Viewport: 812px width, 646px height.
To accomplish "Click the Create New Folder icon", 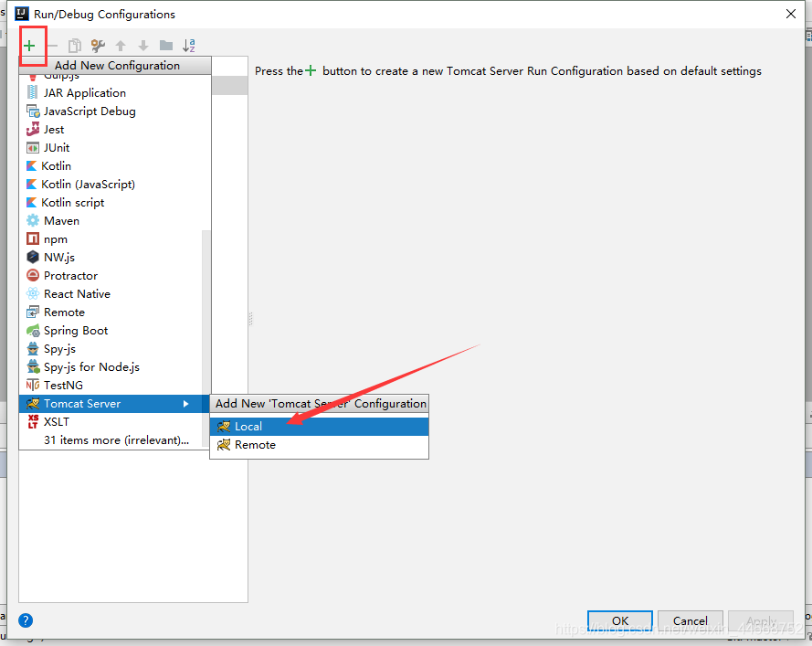I will click(x=166, y=46).
